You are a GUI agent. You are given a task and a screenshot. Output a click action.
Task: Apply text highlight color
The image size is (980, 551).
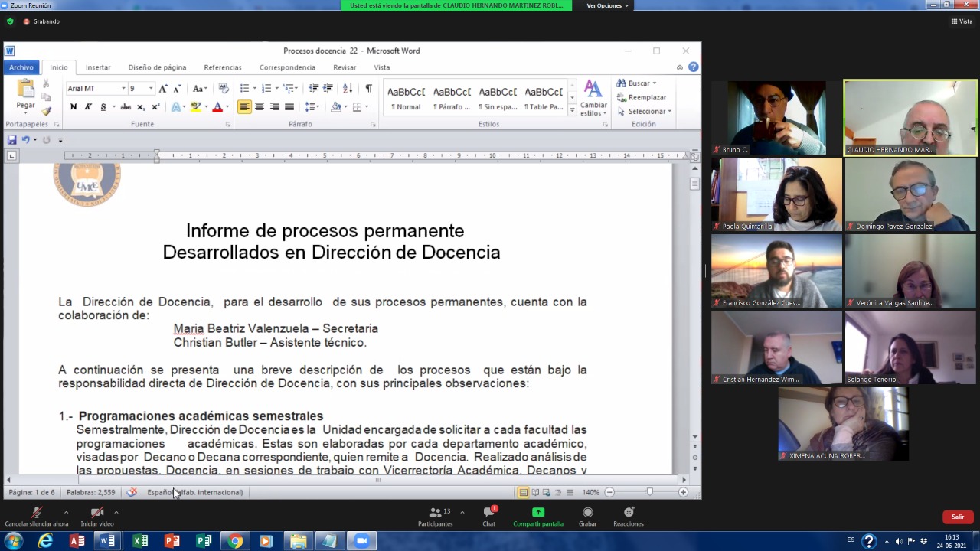(196, 107)
